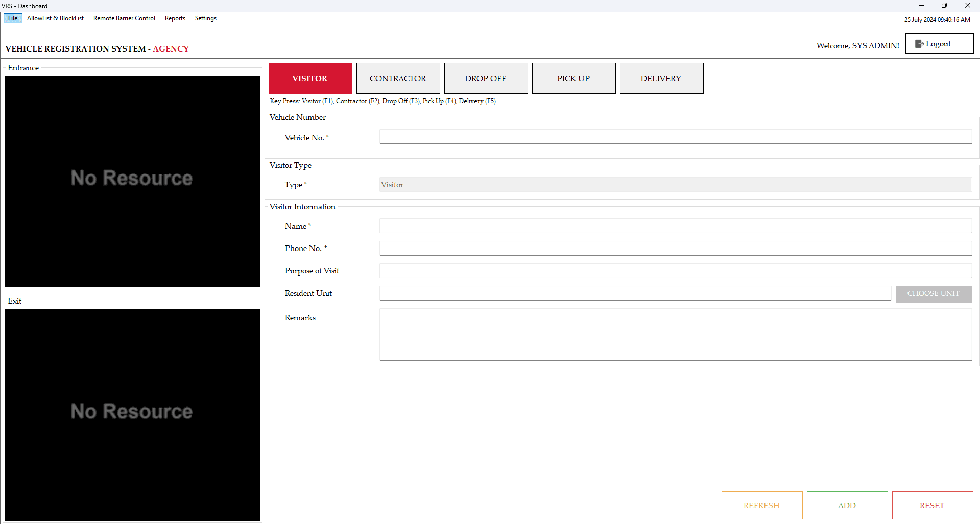Open the Reports menu
Viewport: 980px width, 524px height.
pyautogui.click(x=175, y=18)
